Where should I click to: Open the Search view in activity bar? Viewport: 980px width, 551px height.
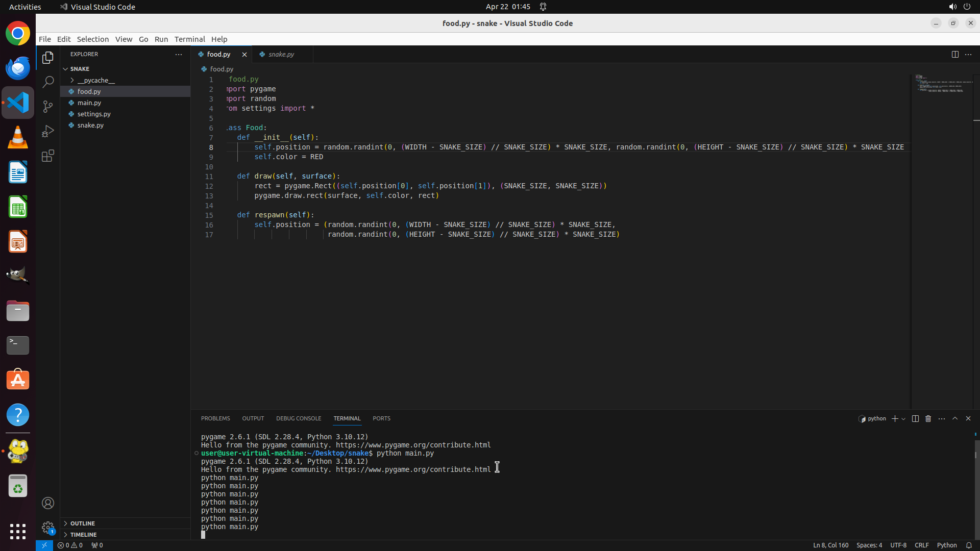(x=48, y=82)
